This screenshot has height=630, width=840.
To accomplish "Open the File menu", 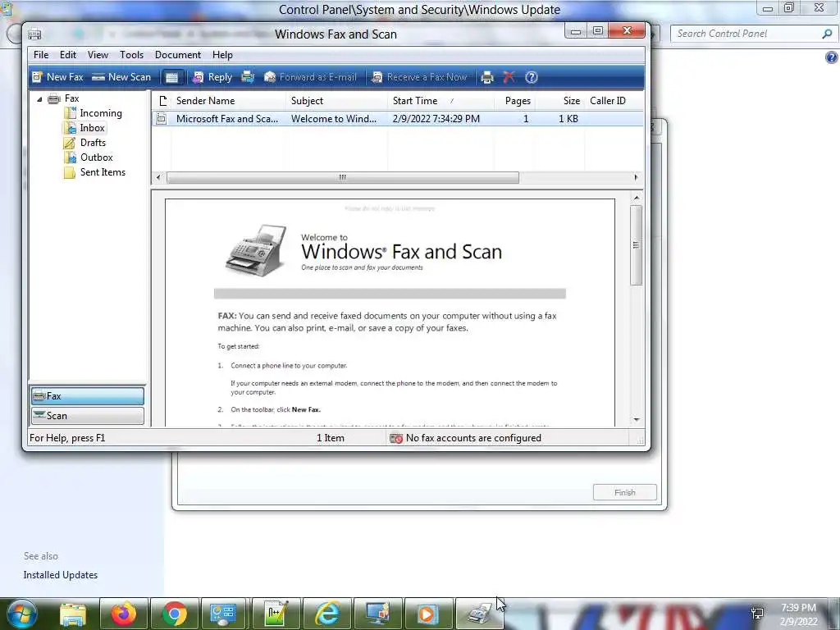I will [41, 55].
